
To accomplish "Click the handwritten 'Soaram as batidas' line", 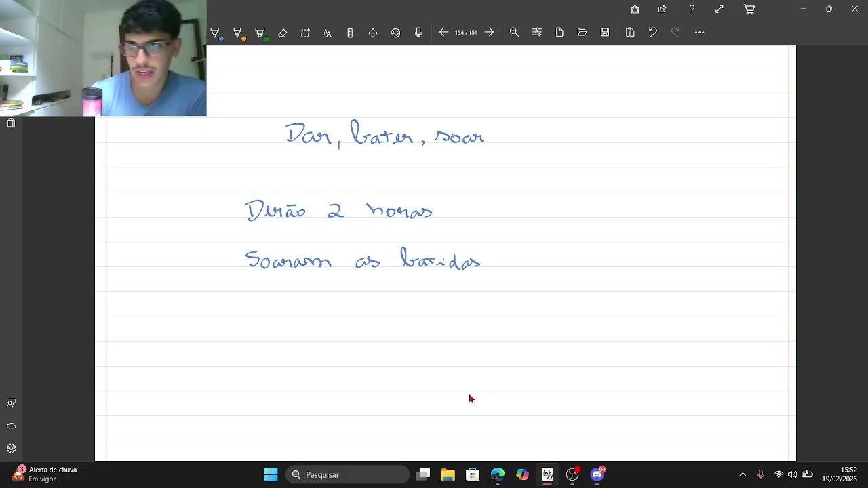I will (x=362, y=259).
